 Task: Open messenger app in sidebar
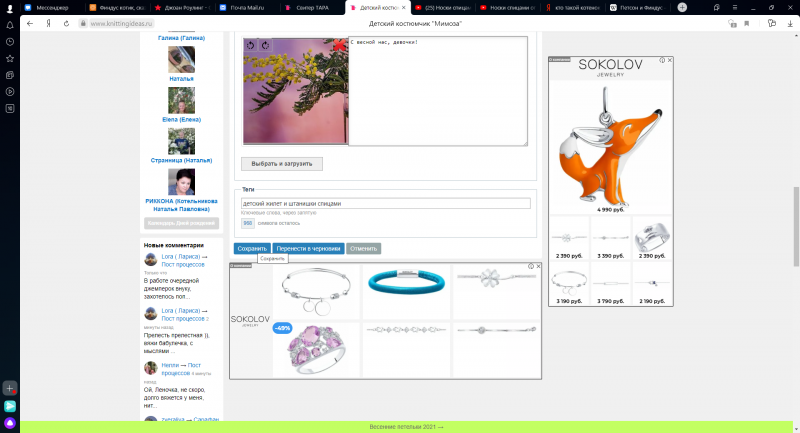tap(10, 406)
